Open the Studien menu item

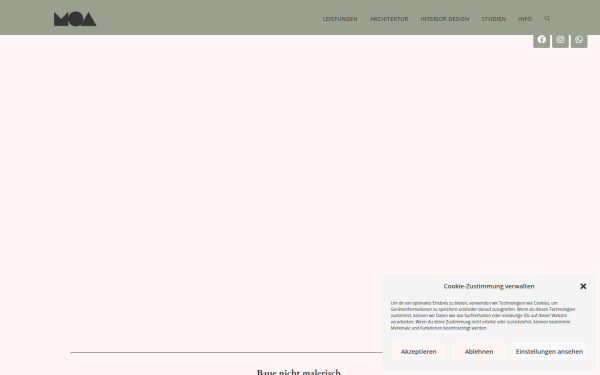pos(494,19)
